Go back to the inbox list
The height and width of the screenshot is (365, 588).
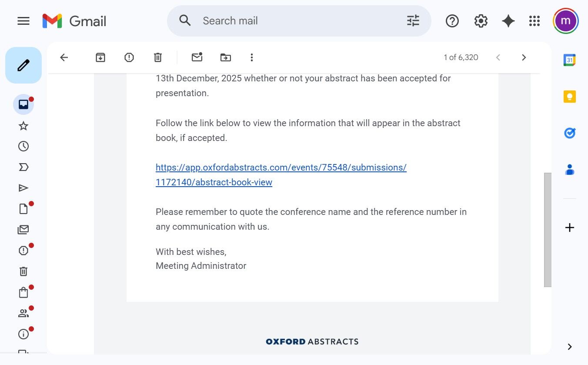coord(64,57)
